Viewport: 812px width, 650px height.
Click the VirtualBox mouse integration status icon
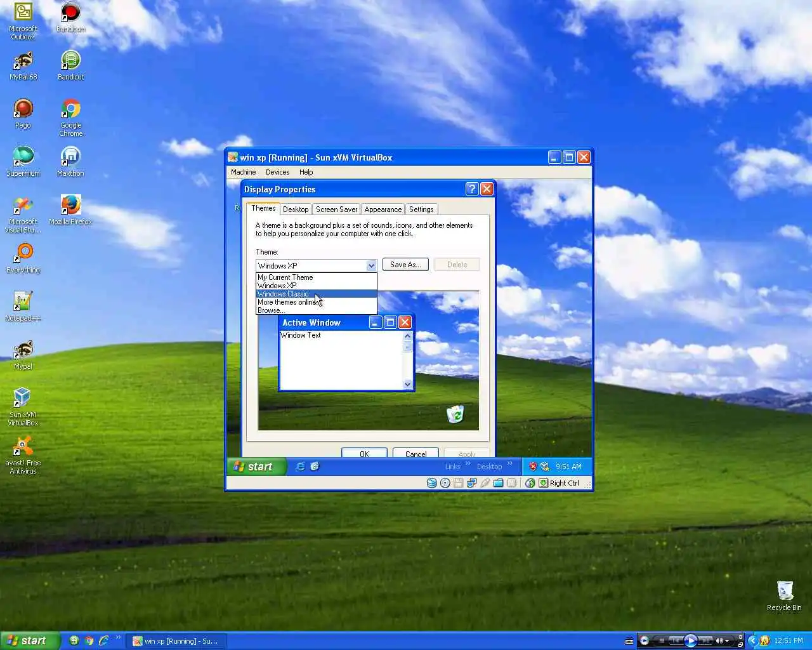(530, 483)
